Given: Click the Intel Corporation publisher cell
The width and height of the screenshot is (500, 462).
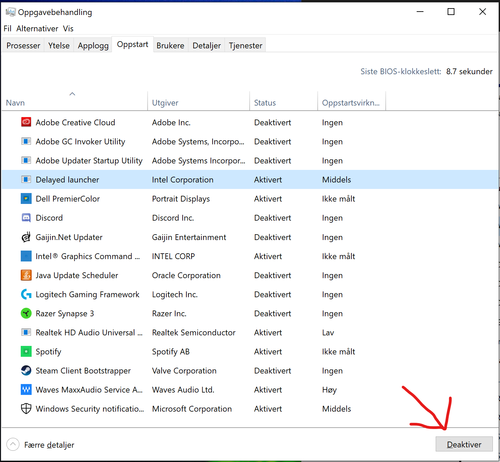Looking at the screenshot, I should (182, 180).
